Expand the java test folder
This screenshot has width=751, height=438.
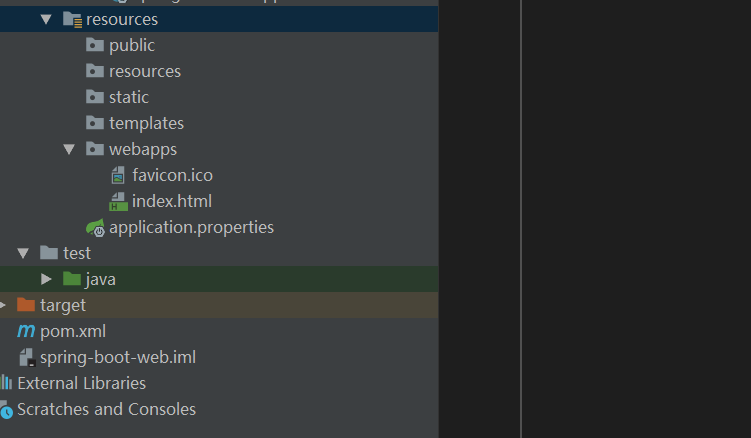coord(46,279)
